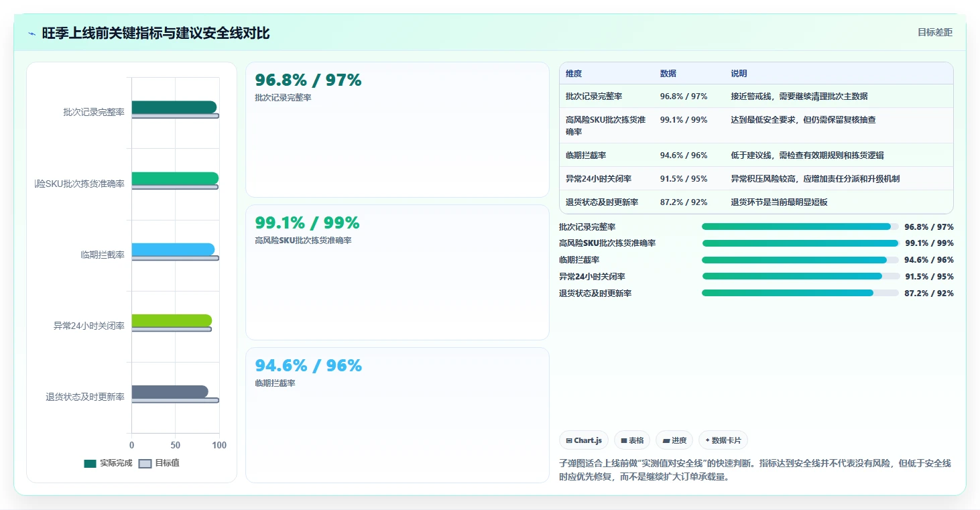The width and height of the screenshot is (980, 510).
Task: Click the footer description paragraph starting 子弹图适合
Action: coord(755,470)
